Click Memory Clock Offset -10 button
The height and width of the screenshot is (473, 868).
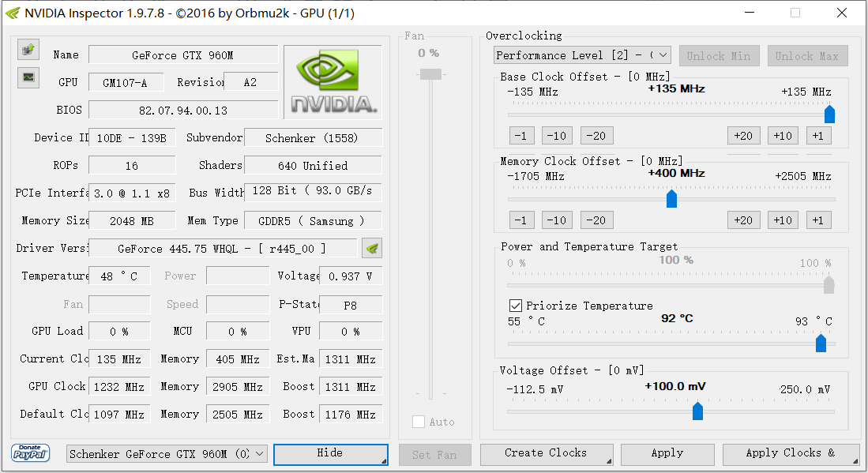(557, 220)
